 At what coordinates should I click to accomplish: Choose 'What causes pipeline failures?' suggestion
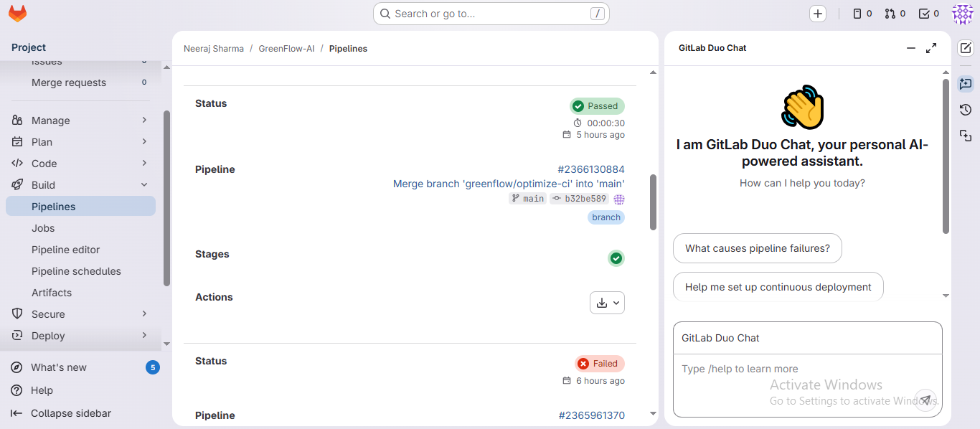click(x=758, y=248)
